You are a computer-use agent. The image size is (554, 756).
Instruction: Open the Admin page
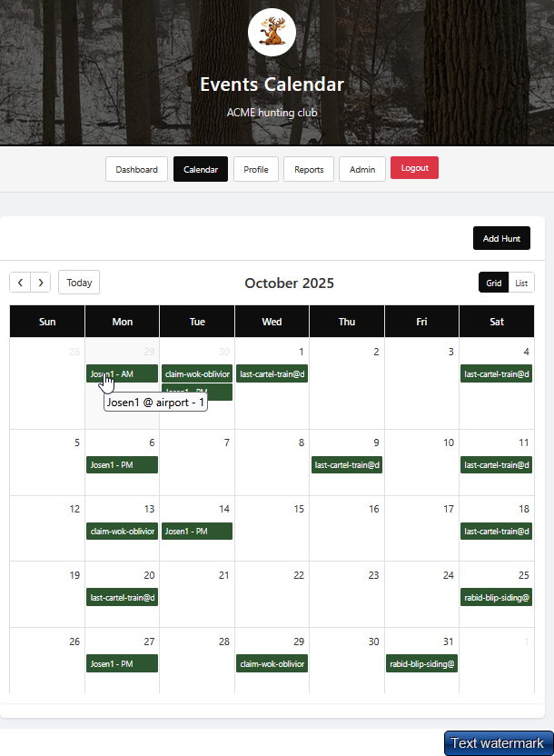pyautogui.click(x=362, y=169)
